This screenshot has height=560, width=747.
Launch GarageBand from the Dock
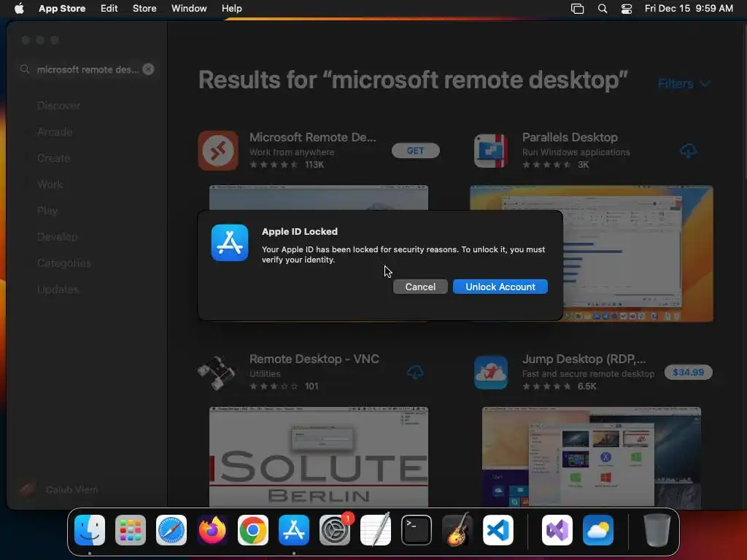457,530
